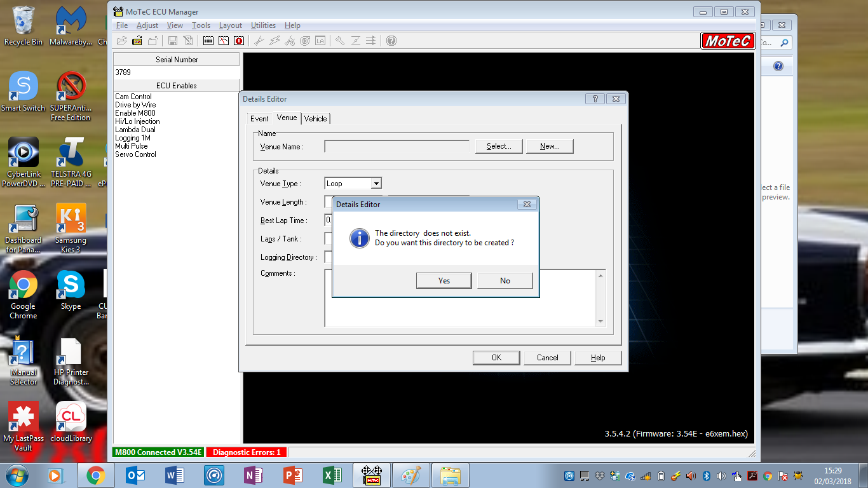Select the turbo boost toolbar icon
Screen dimensions: 868x488
pyautogui.click(x=305, y=41)
